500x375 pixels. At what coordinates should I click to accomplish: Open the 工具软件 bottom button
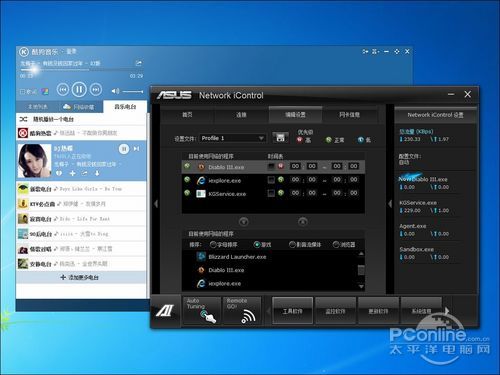(x=293, y=311)
